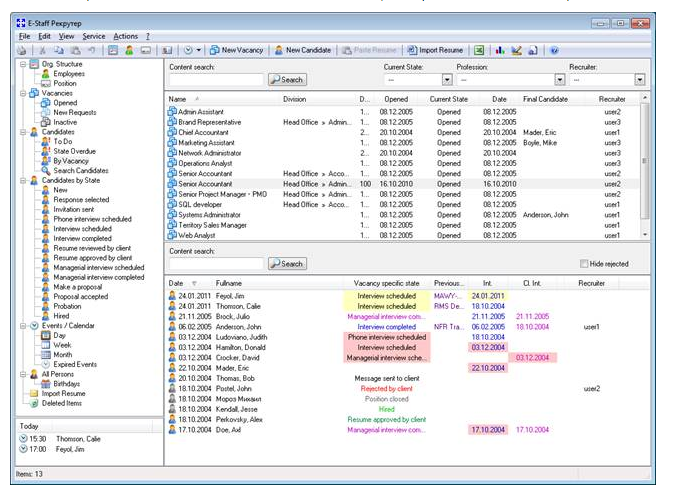This screenshot has height=500, width=683.
Task: Click the Excel export icon
Action: coord(479,51)
